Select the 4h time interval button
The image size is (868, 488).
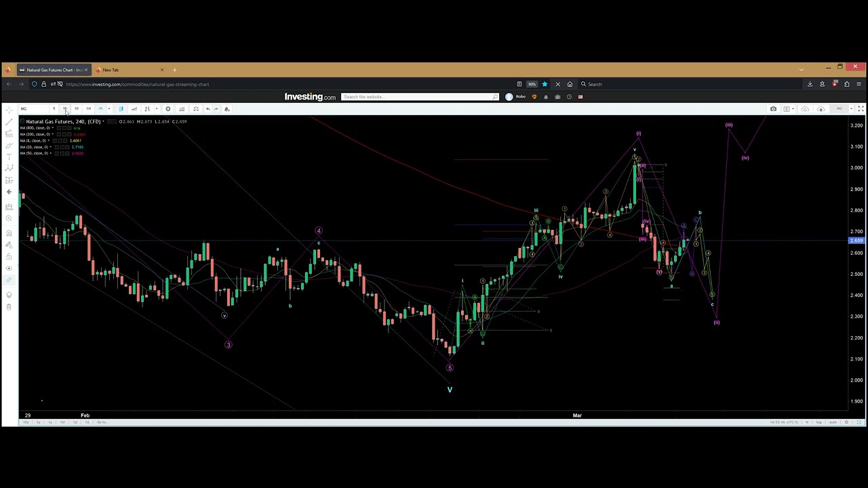coord(100,108)
